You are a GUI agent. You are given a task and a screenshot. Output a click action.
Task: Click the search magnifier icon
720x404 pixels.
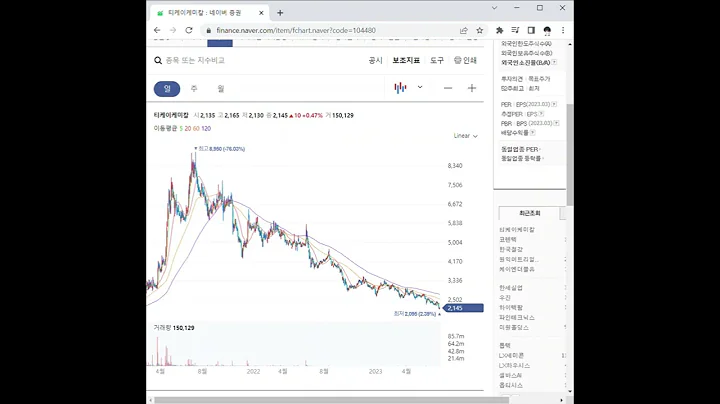click(158, 61)
